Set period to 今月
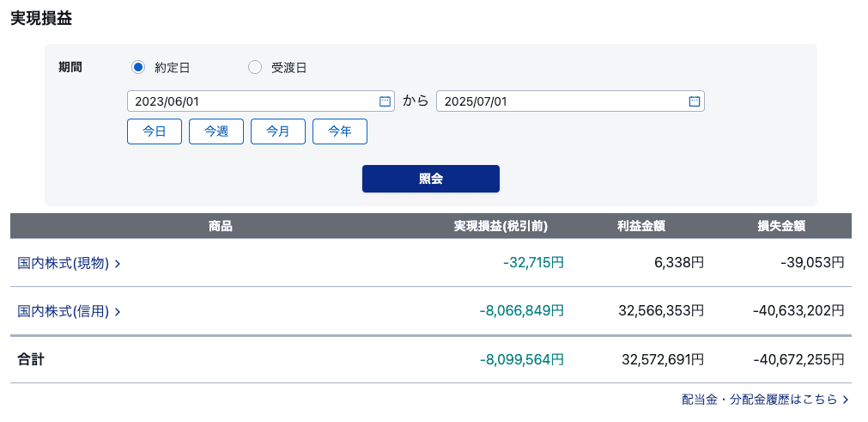Screen dimensions: 868x422 tap(278, 131)
